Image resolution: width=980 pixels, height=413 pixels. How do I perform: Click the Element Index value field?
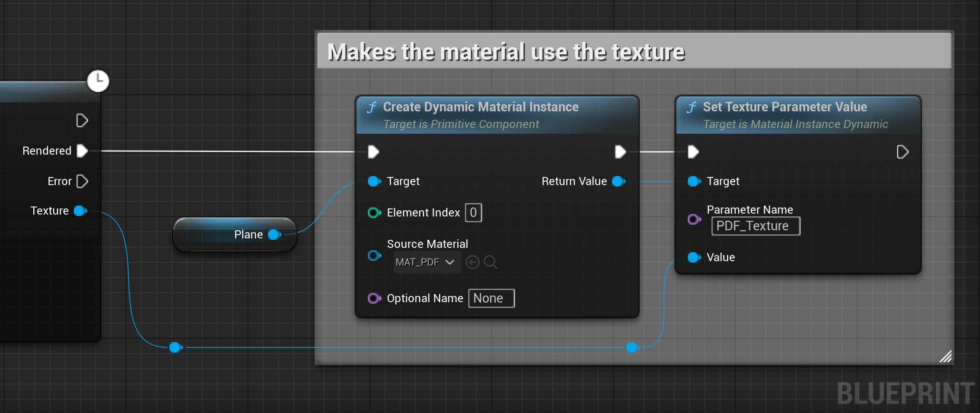[x=473, y=213]
